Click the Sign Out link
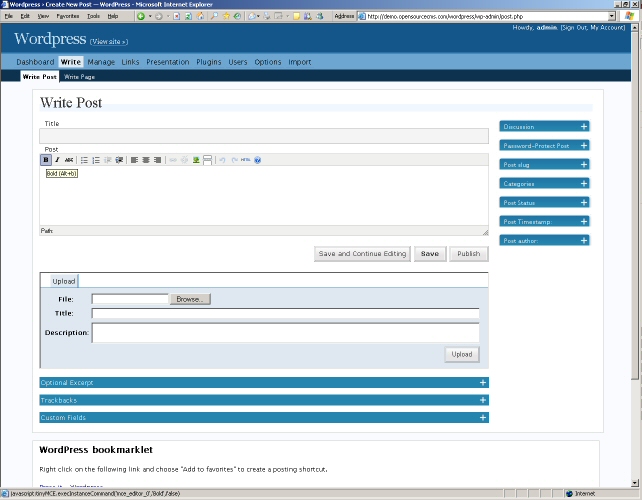Viewport: 642px width, 500px height. pos(574,27)
